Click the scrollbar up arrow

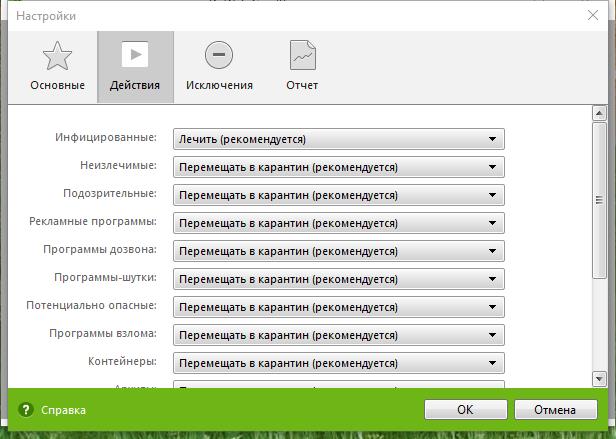pos(599,113)
